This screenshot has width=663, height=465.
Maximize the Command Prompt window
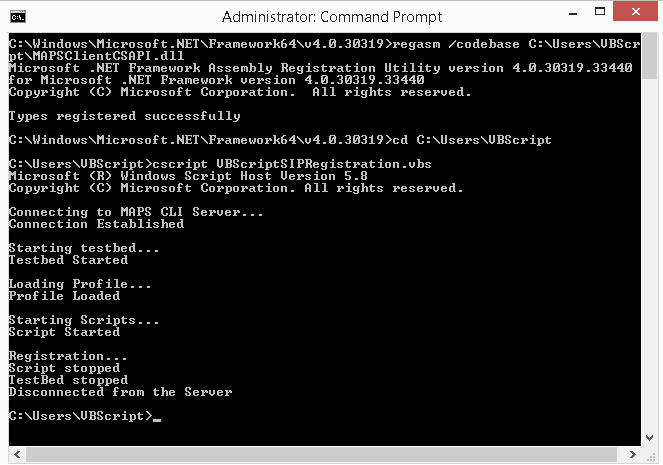(600, 11)
